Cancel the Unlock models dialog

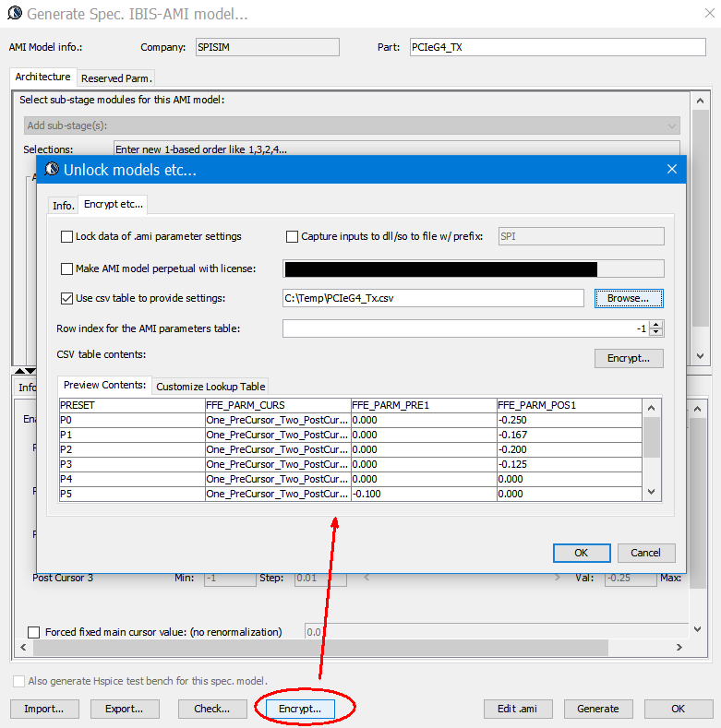[x=645, y=553]
